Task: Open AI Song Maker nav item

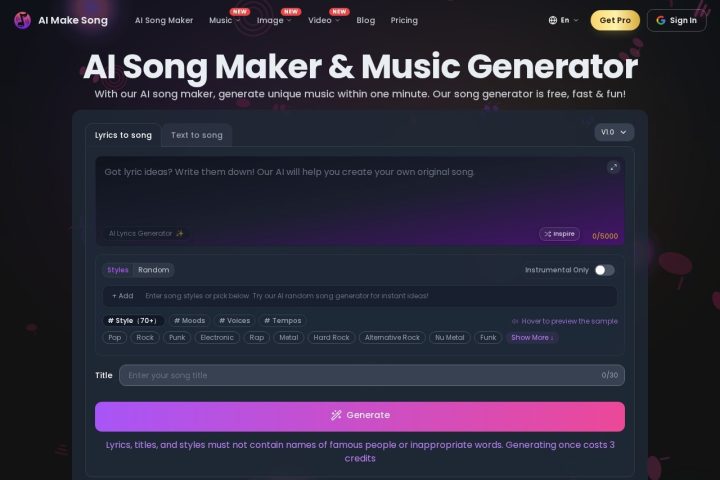Action: coord(164,20)
